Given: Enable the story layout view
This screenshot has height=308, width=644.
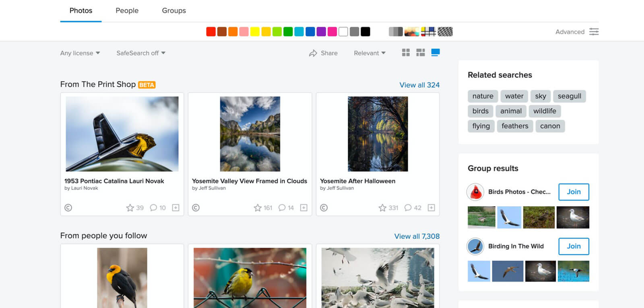Looking at the screenshot, I should point(436,53).
